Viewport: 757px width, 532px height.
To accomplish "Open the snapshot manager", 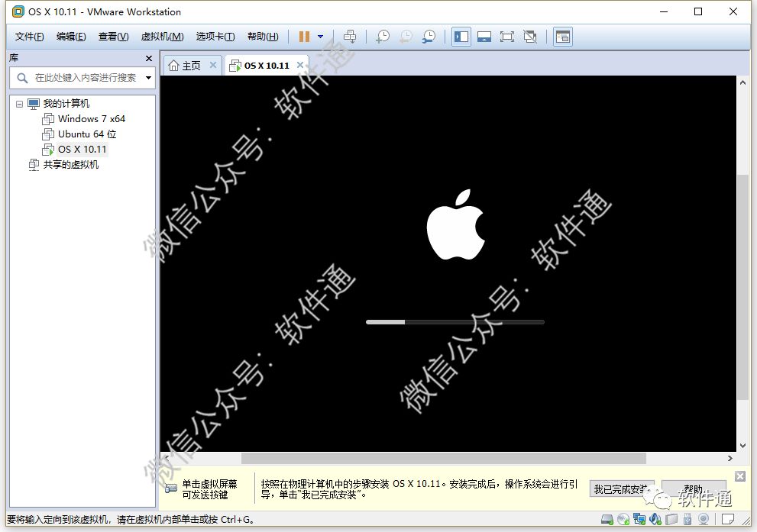I will [x=429, y=37].
